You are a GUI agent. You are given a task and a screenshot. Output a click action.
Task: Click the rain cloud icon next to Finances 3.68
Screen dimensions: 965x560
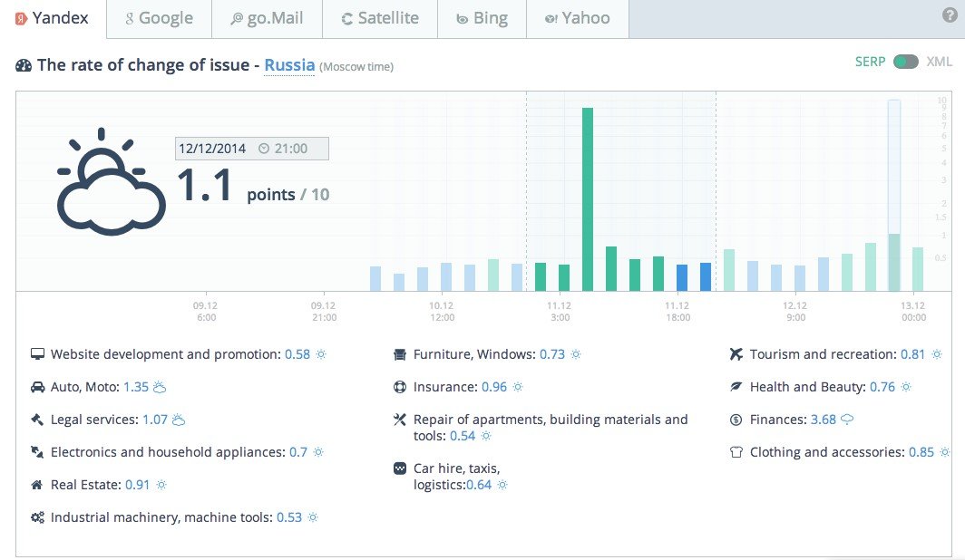pyautogui.click(x=847, y=420)
